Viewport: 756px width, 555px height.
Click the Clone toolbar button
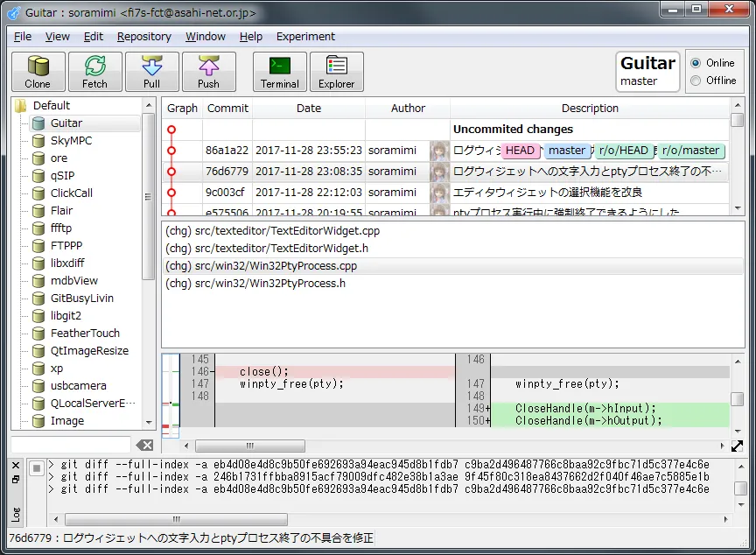38,72
